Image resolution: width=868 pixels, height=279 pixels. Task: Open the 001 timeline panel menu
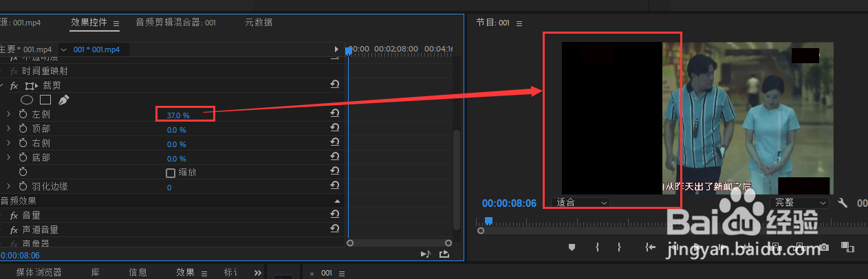(342, 274)
